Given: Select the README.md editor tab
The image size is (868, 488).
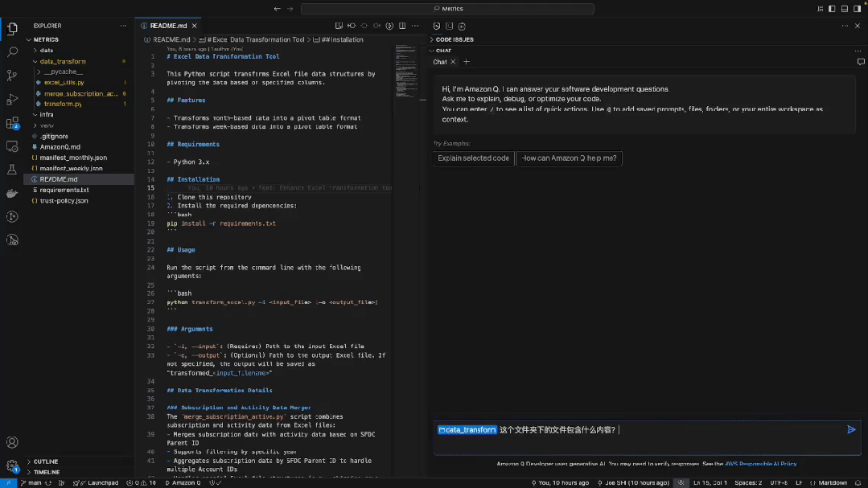Looking at the screenshot, I should point(168,25).
